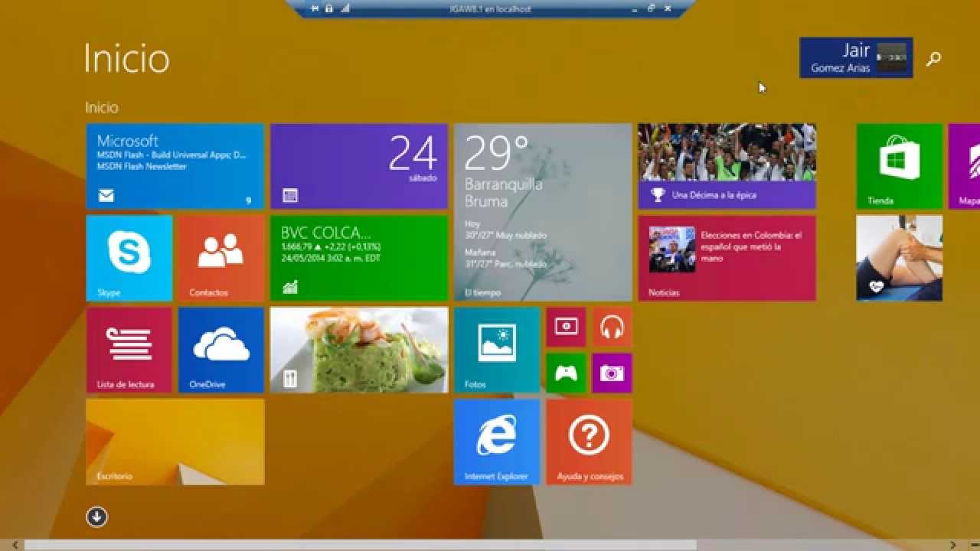This screenshot has height=551, width=980.
Task: Open the OneDrive tile
Action: point(221,350)
